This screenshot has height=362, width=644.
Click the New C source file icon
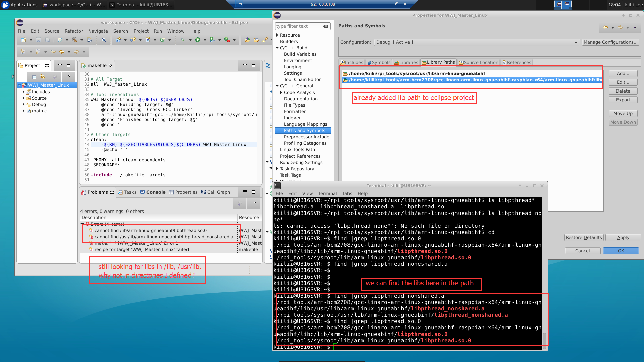tap(148, 40)
